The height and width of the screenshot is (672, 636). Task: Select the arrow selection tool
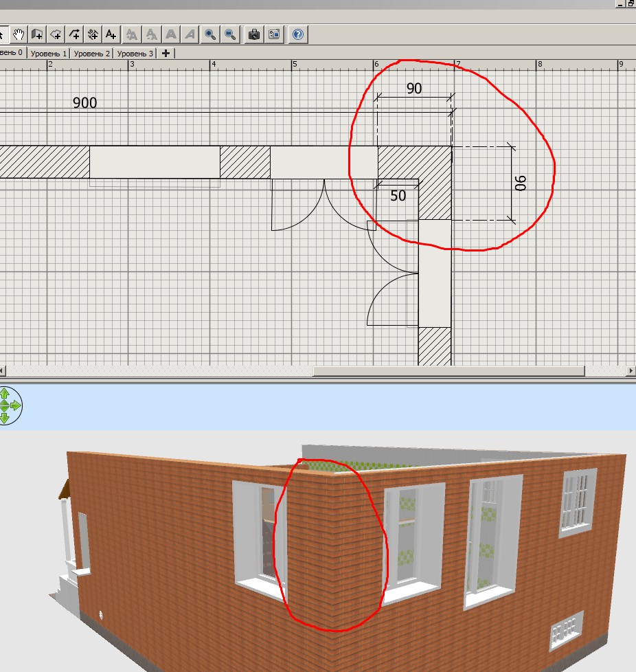click(x=3, y=34)
